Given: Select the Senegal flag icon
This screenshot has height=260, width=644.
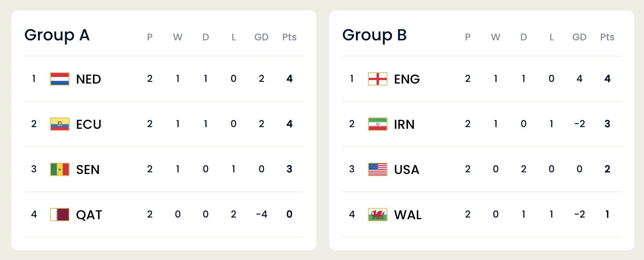Looking at the screenshot, I should pyautogui.click(x=60, y=169).
